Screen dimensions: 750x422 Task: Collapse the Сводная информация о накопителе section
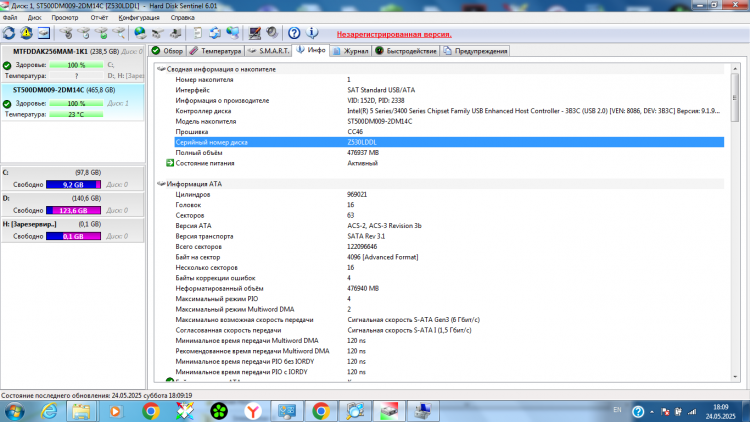(161, 69)
